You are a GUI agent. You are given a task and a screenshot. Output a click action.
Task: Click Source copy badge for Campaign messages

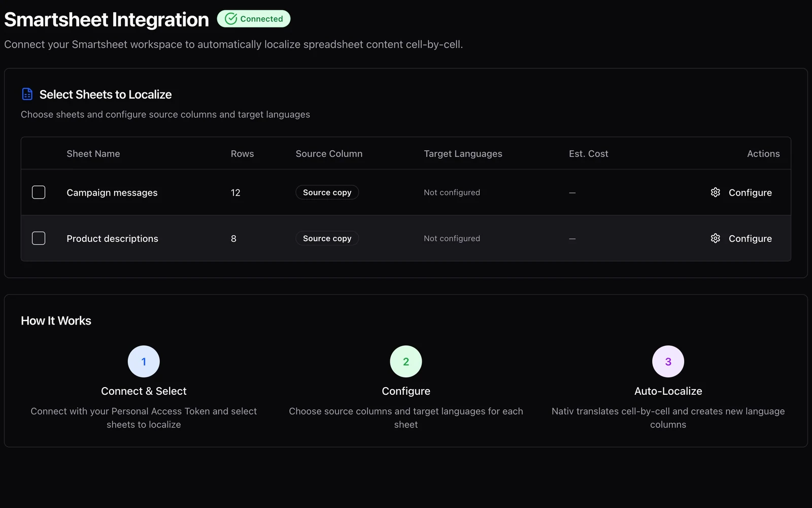coord(327,193)
